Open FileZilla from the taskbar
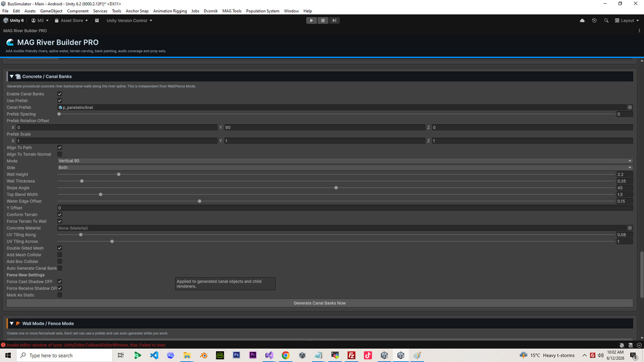644x362 pixels. point(352,355)
